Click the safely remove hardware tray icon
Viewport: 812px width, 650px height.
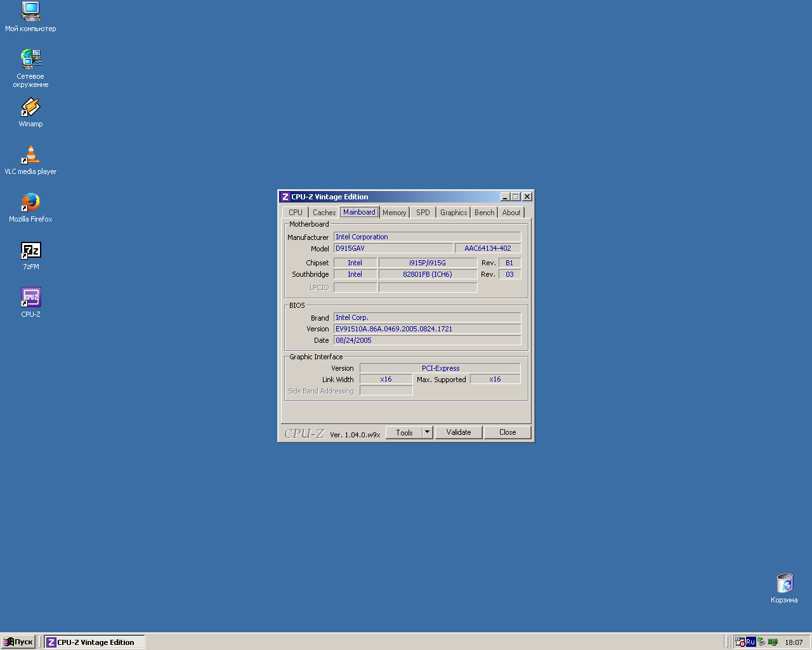click(761, 642)
